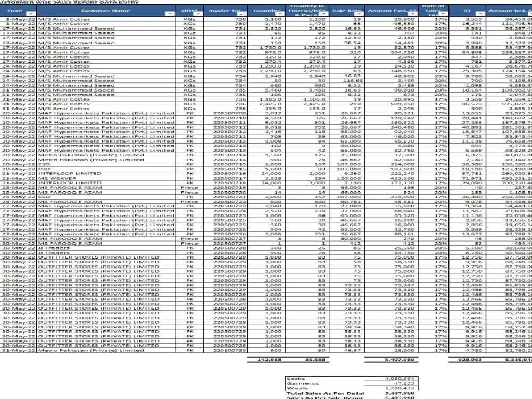Select the Garments value '47,155'

click(404, 384)
